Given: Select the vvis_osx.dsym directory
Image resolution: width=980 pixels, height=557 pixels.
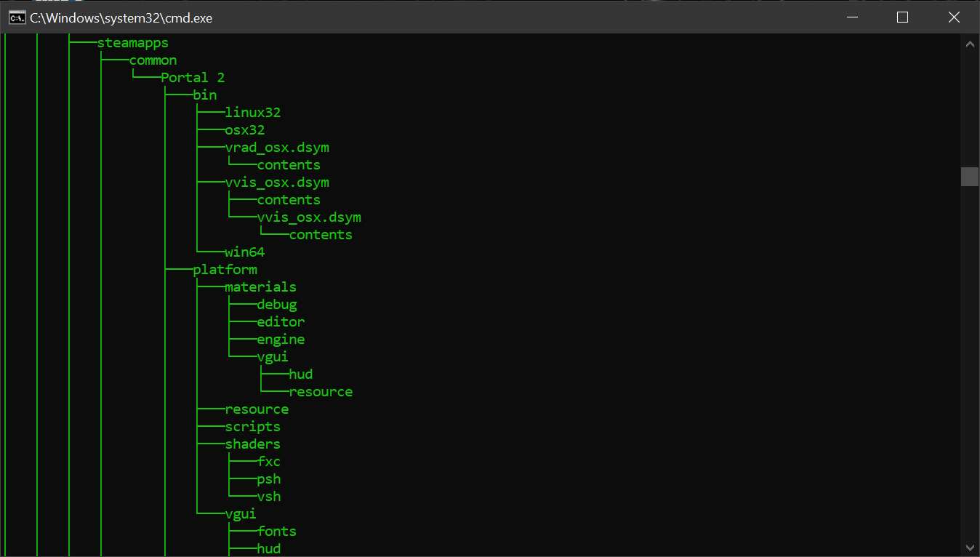Looking at the screenshot, I should click(277, 182).
